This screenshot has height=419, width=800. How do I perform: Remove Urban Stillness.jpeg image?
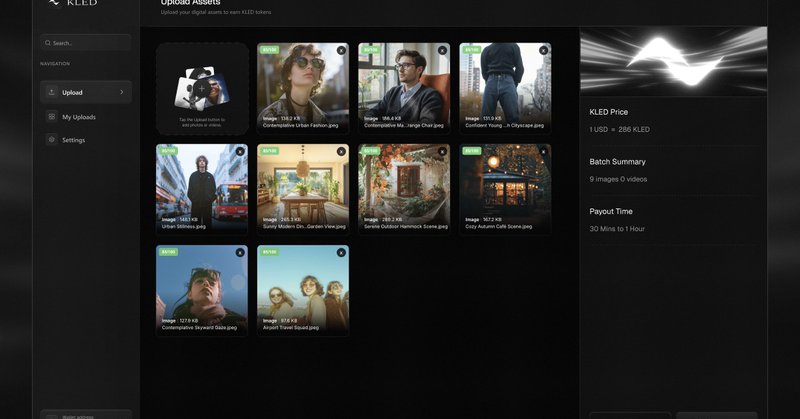pos(240,152)
